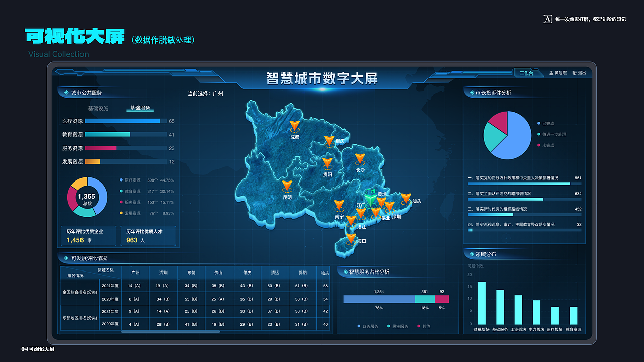Switch to the 基础设施 tab
The image size is (644, 362).
pos(98,108)
